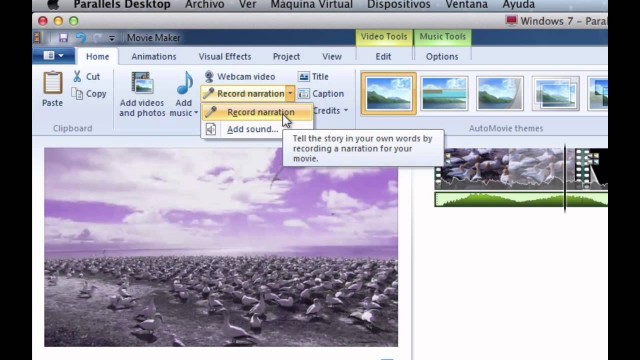The height and width of the screenshot is (360, 640).
Task: Click the Title icon
Action: coord(304,76)
